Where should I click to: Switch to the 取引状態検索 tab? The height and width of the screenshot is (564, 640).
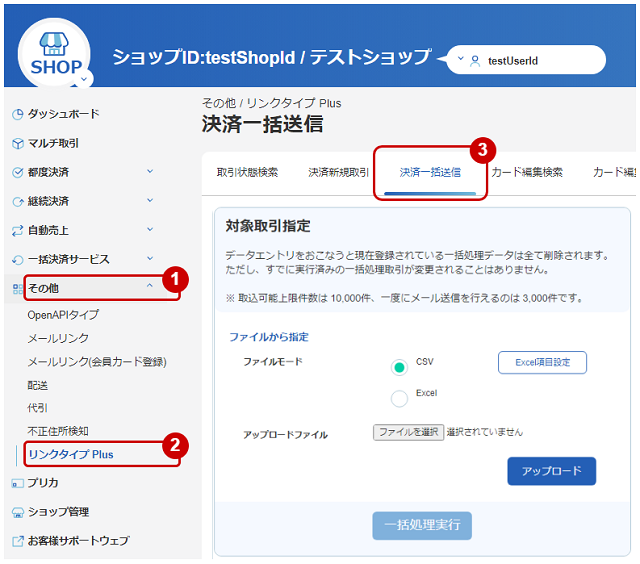[247, 173]
